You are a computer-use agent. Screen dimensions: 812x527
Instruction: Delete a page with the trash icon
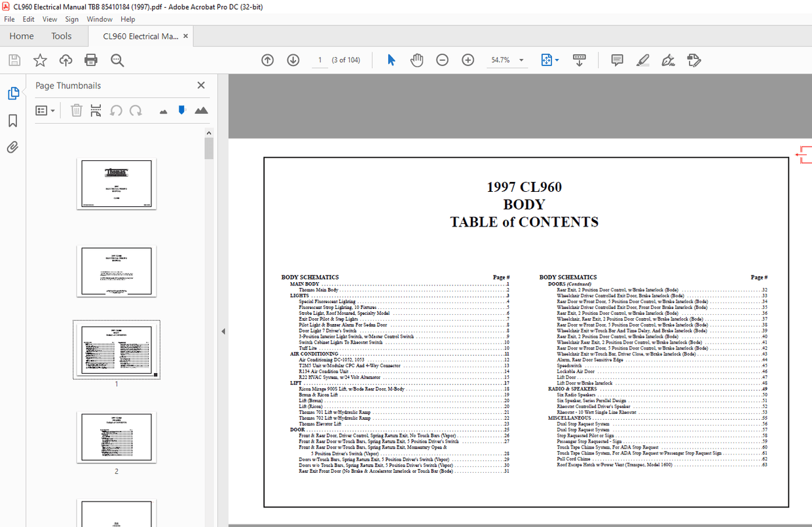[77, 110]
